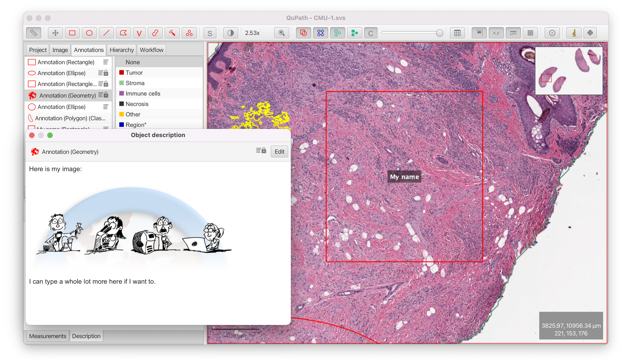Switch to the Project tab

coord(38,50)
